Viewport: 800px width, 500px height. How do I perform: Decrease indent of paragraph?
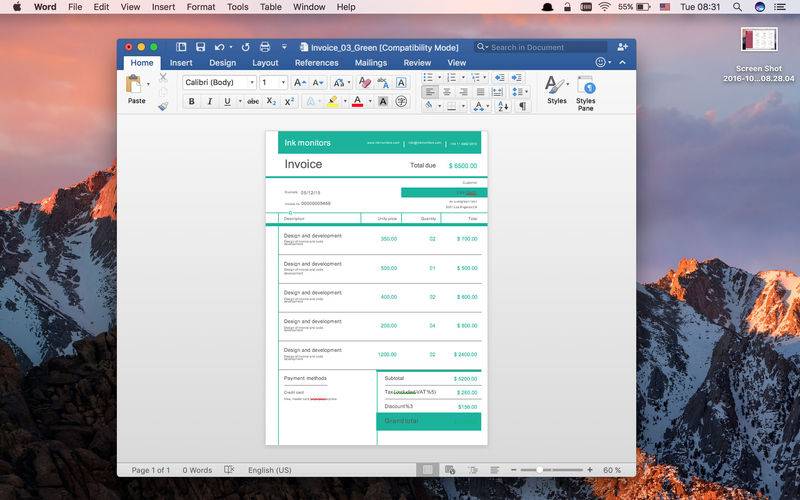tap(499, 77)
